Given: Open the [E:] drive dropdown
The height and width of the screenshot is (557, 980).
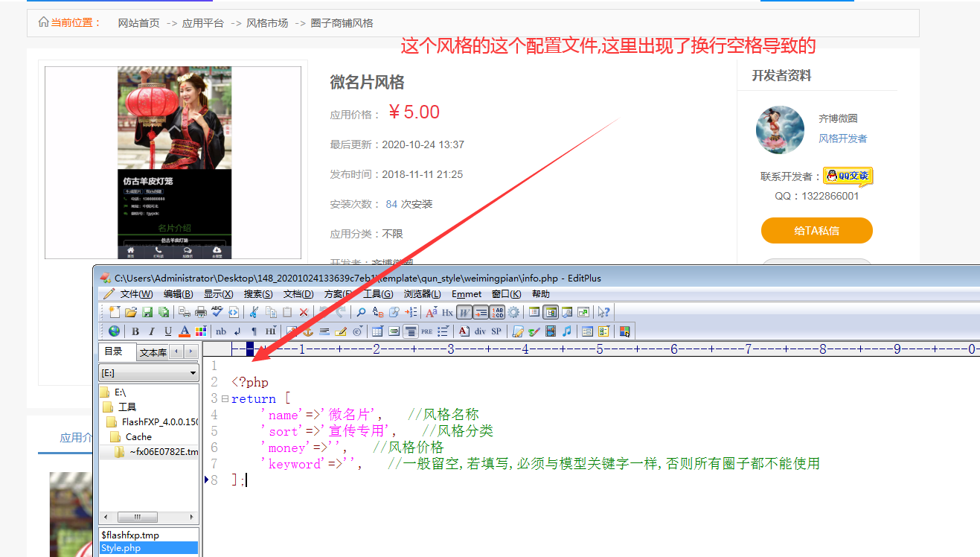Looking at the screenshot, I should point(149,372).
